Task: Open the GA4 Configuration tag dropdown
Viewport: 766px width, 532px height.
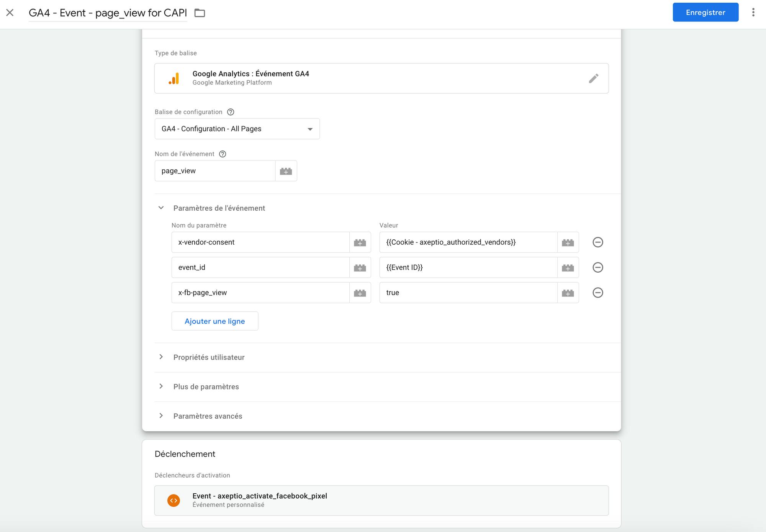Action: point(237,129)
